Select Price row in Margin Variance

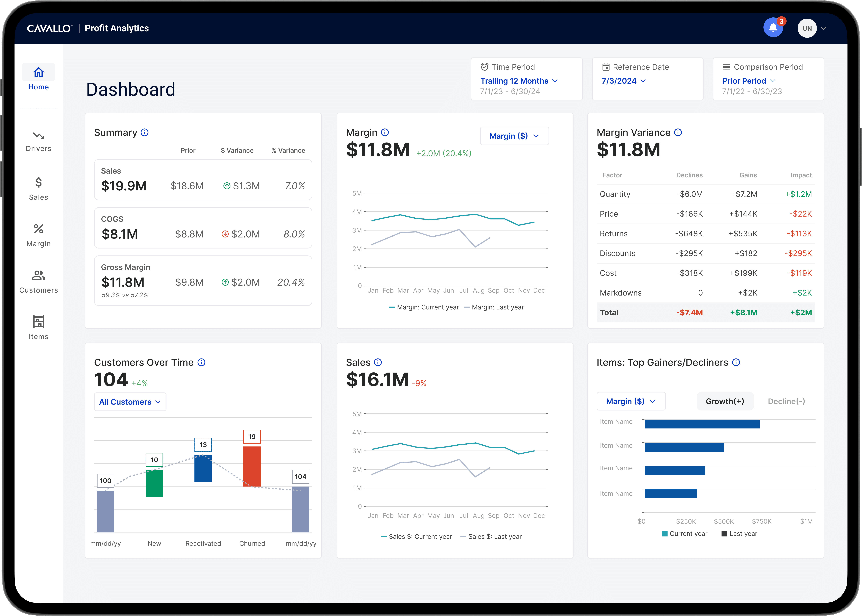(706, 214)
